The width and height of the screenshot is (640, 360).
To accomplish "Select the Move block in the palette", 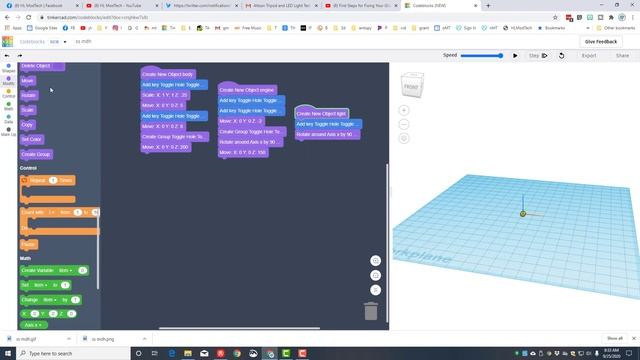I will tap(28, 81).
